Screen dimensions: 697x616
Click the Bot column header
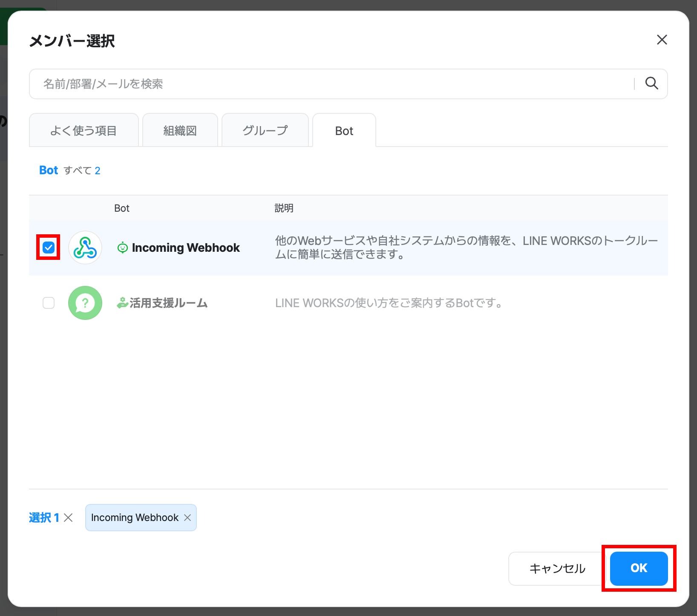[x=122, y=208]
